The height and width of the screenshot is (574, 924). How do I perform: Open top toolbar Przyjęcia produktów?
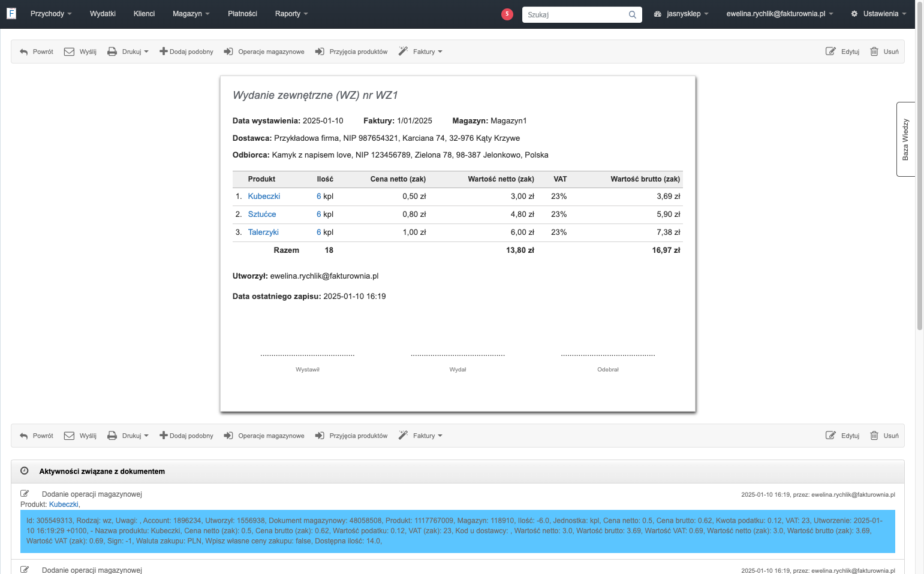point(351,52)
